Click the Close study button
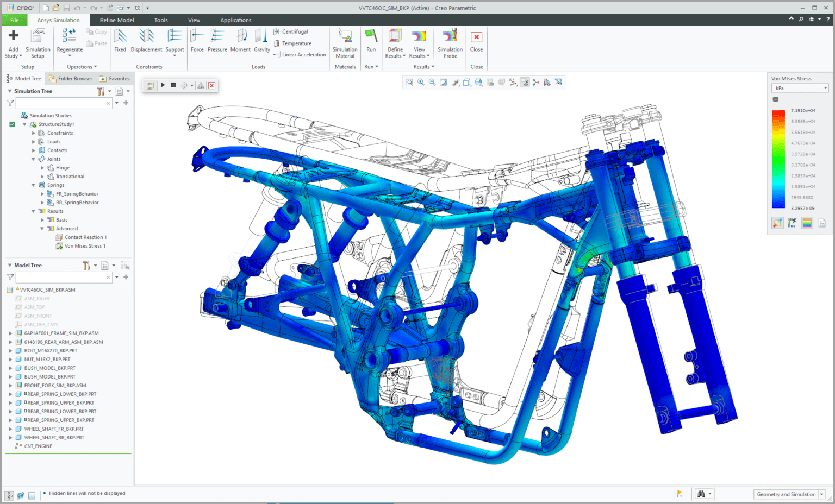This screenshot has height=504, width=835. point(476,41)
